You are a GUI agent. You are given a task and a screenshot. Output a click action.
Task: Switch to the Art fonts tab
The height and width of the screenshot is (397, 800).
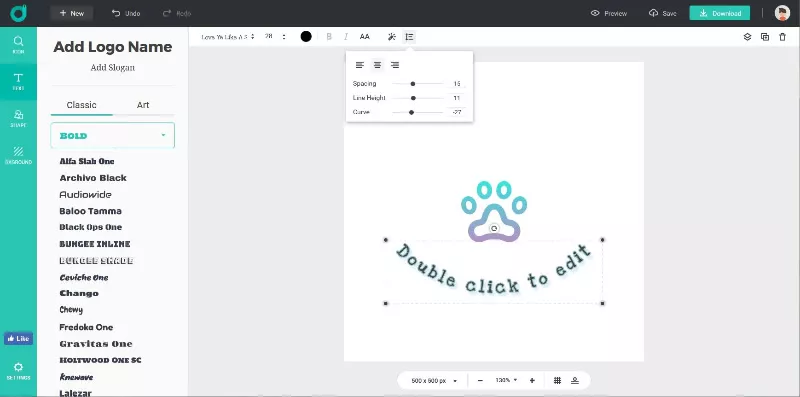143,105
